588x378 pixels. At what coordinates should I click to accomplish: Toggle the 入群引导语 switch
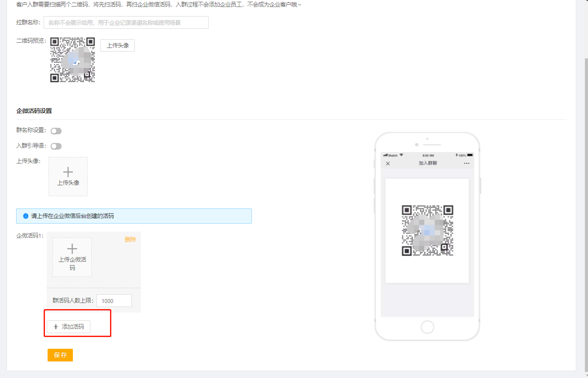click(x=56, y=146)
